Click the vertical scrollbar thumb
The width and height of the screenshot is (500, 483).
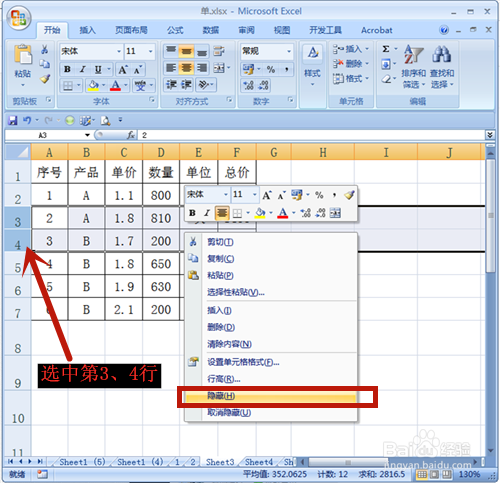click(x=490, y=216)
